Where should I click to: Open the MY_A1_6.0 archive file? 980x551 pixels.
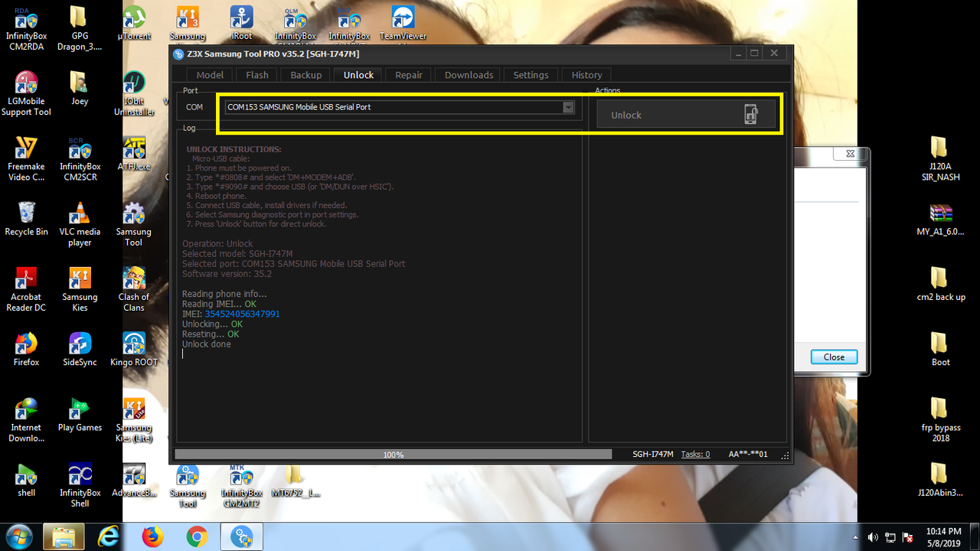tap(940, 219)
